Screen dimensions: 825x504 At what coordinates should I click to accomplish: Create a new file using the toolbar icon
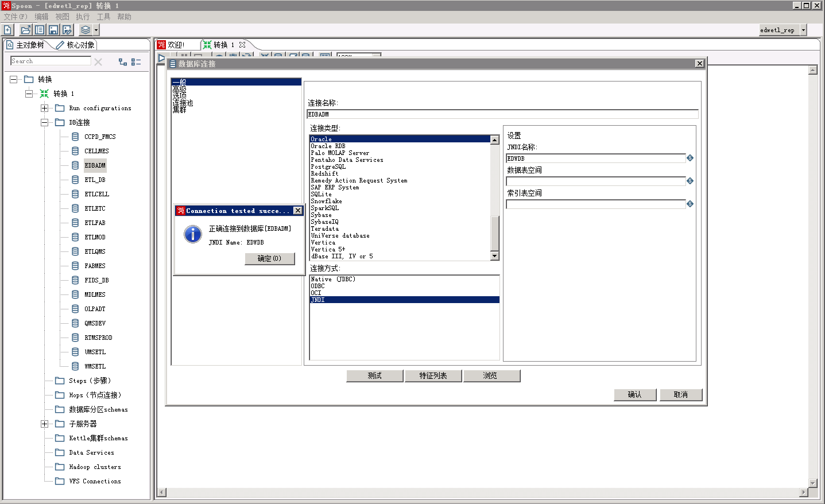pyautogui.click(x=9, y=29)
